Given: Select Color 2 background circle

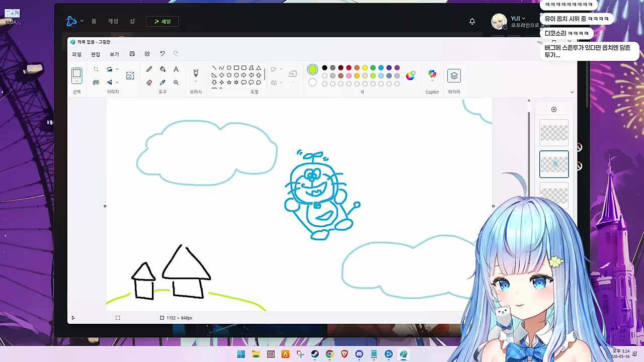Looking at the screenshot, I should click(312, 82).
